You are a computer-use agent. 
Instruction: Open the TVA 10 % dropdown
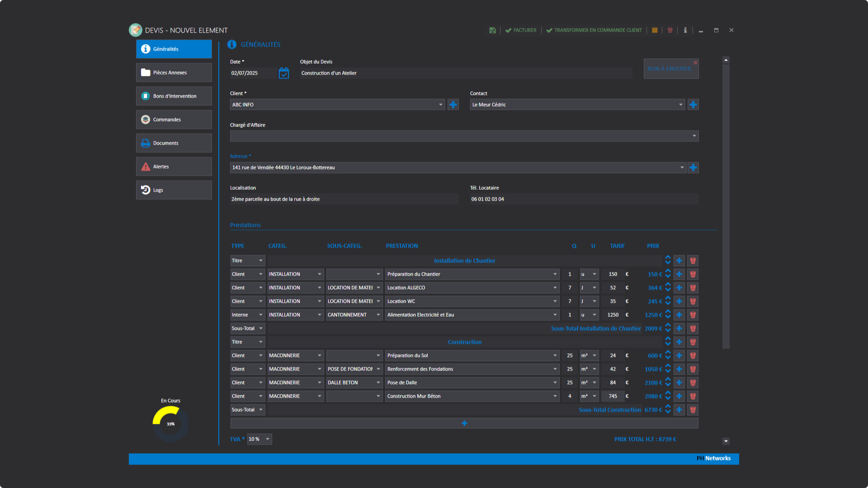pos(259,439)
